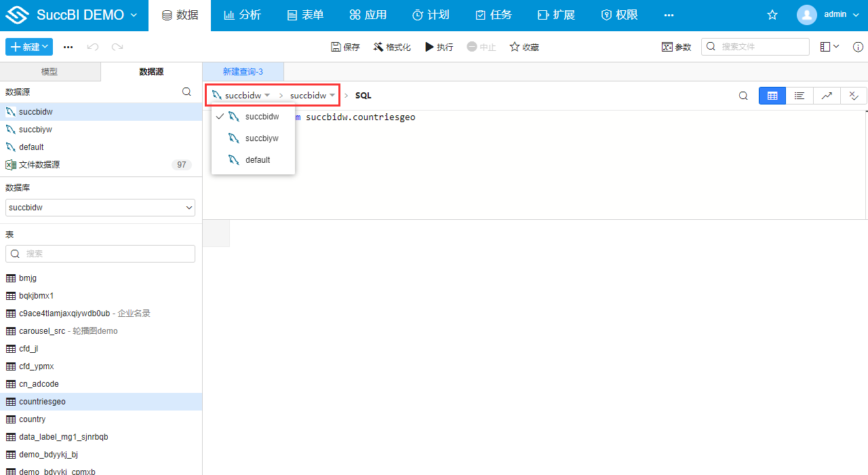Click the star icon in header bar
This screenshot has height=475, width=868.
pyautogui.click(x=772, y=15)
